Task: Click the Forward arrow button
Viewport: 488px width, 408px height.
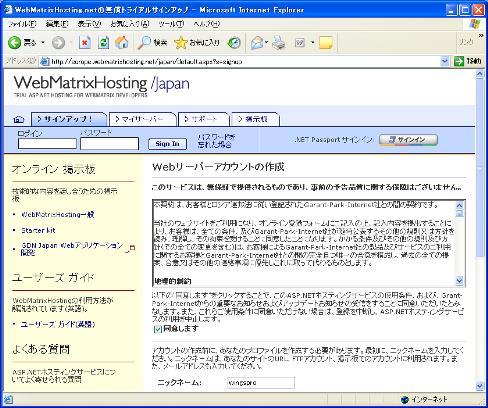Action: tap(58, 43)
